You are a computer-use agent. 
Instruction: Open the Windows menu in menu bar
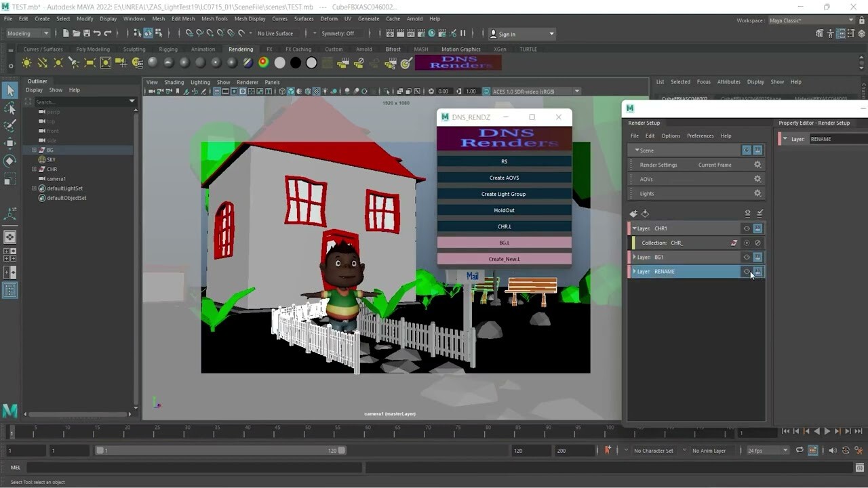(134, 18)
